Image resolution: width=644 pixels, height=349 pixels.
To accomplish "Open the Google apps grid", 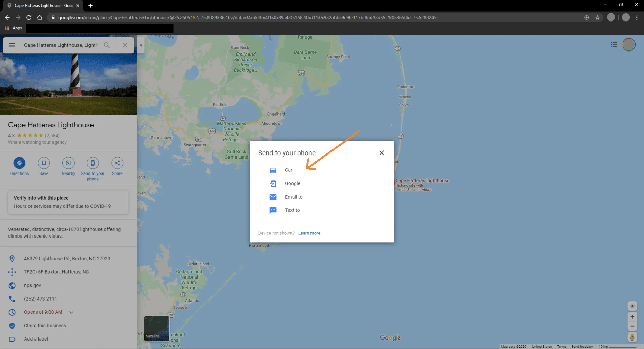I will (x=614, y=45).
